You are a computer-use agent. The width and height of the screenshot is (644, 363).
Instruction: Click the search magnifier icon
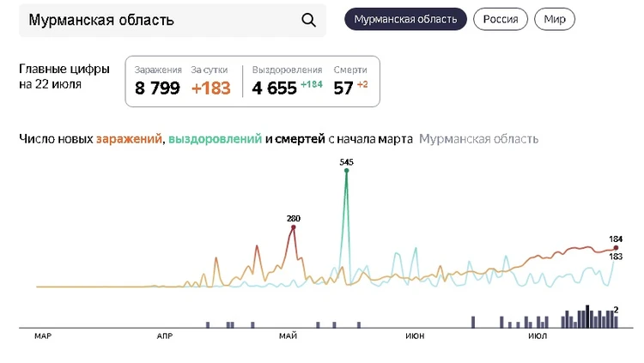pyautogui.click(x=308, y=21)
